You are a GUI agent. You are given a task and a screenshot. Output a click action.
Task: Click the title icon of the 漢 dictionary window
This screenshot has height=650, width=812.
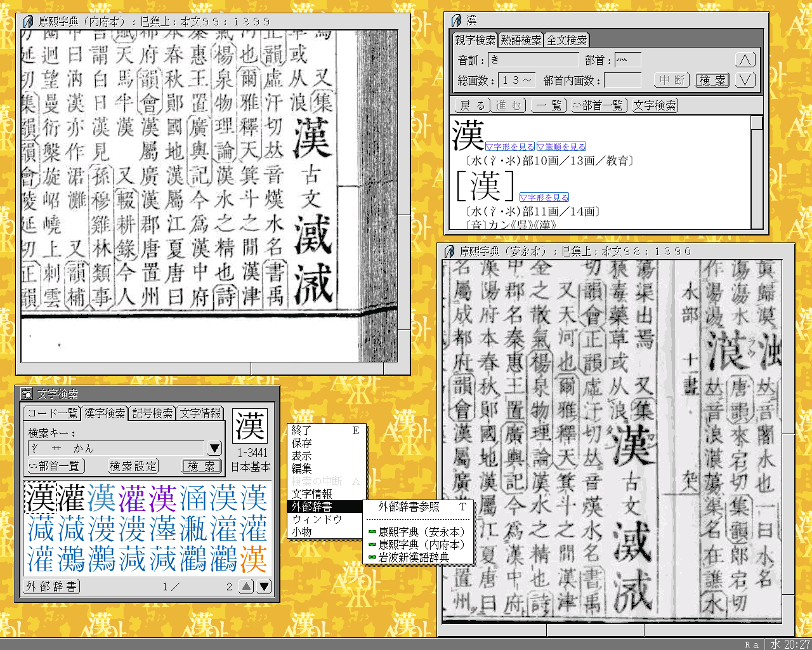pyautogui.click(x=456, y=21)
